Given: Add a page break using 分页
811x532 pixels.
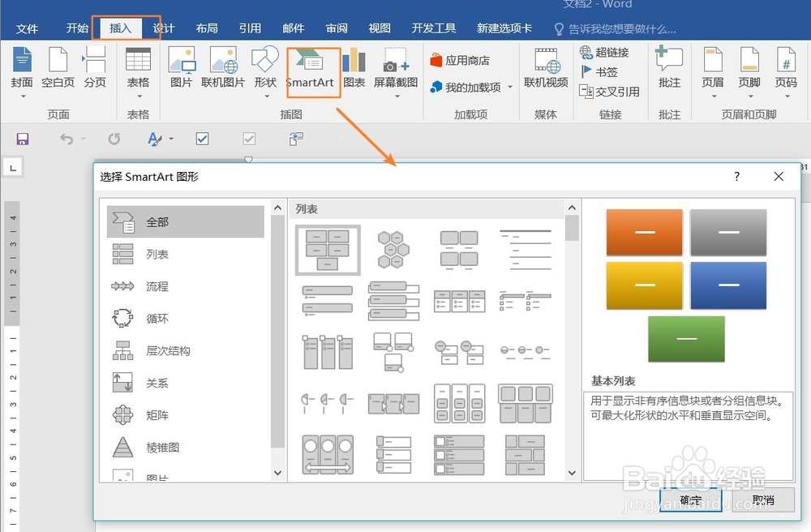Looking at the screenshot, I should tap(95, 68).
